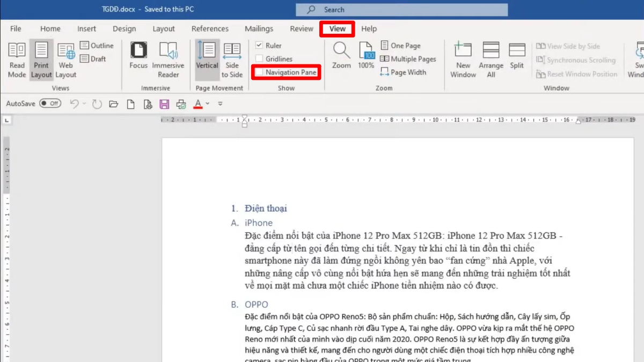Switch to Read Mode view
This screenshot has width=644, height=362.
point(17,60)
